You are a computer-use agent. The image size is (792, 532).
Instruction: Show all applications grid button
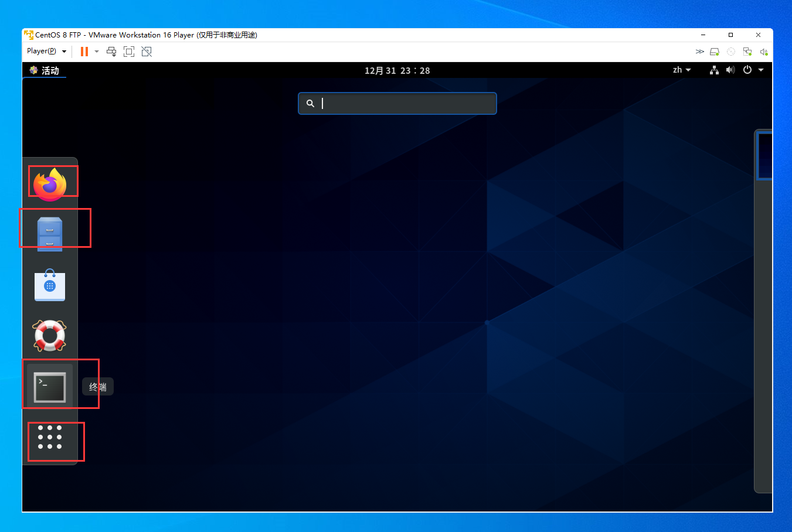tap(50, 438)
